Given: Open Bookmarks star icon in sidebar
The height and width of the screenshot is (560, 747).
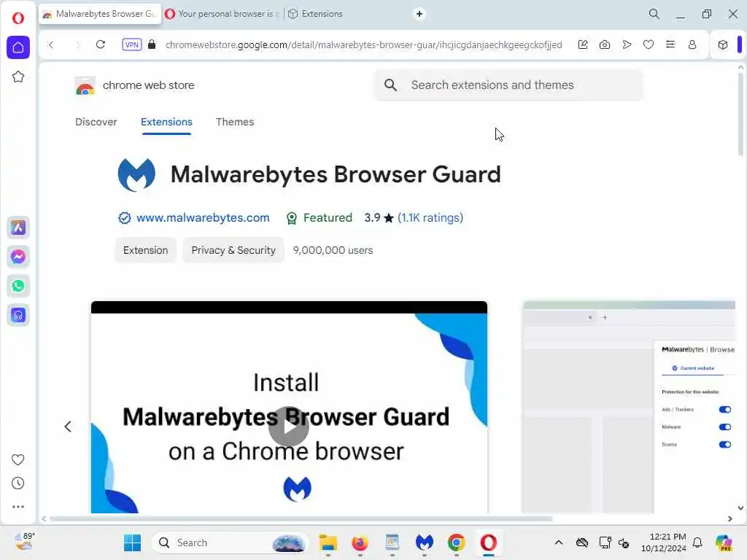Looking at the screenshot, I should pos(18,77).
